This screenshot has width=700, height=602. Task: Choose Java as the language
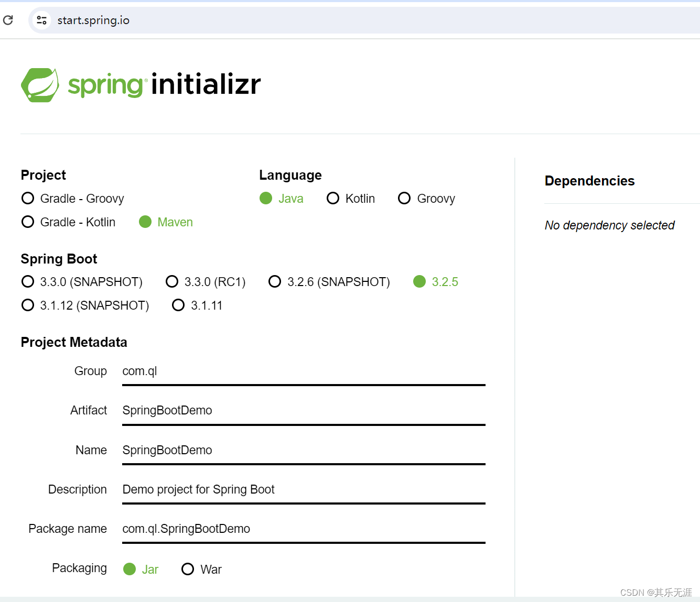[x=282, y=199]
